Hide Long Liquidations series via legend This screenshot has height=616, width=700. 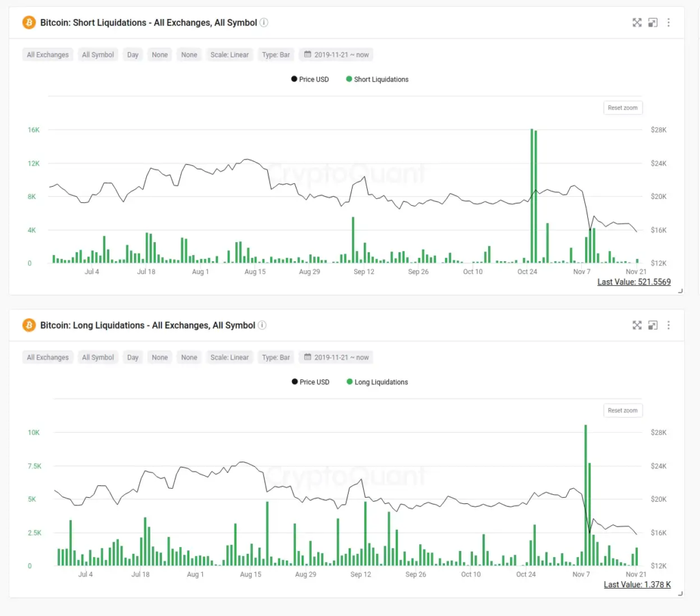click(x=377, y=382)
